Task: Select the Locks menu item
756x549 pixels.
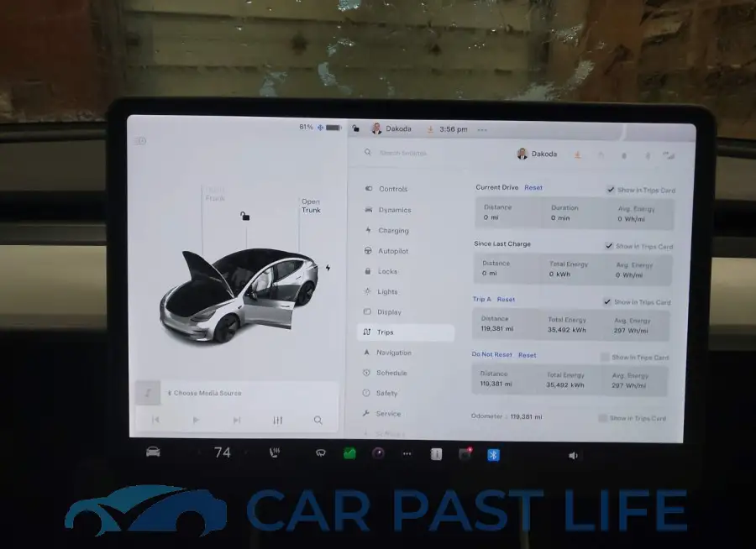Action: 381,271
